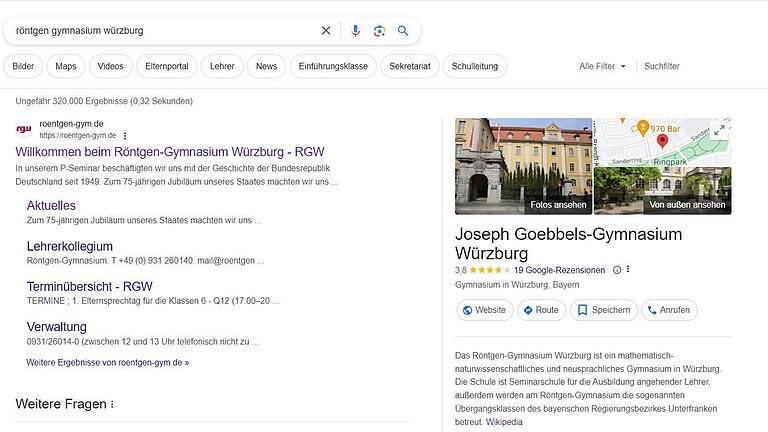Select the Lehrer search chip
Viewport: 768px width, 432px height.
[222, 66]
